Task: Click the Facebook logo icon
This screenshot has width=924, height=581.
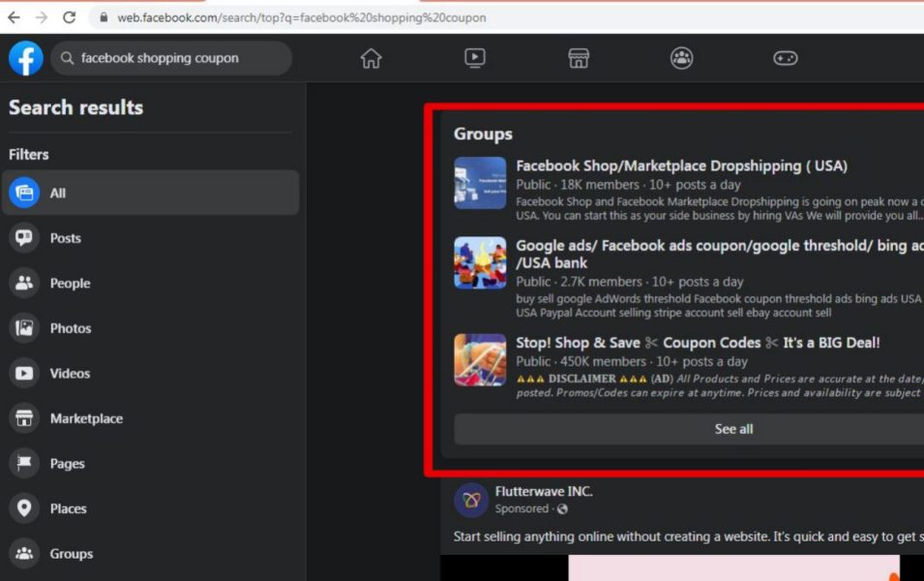Action: point(26,58)
